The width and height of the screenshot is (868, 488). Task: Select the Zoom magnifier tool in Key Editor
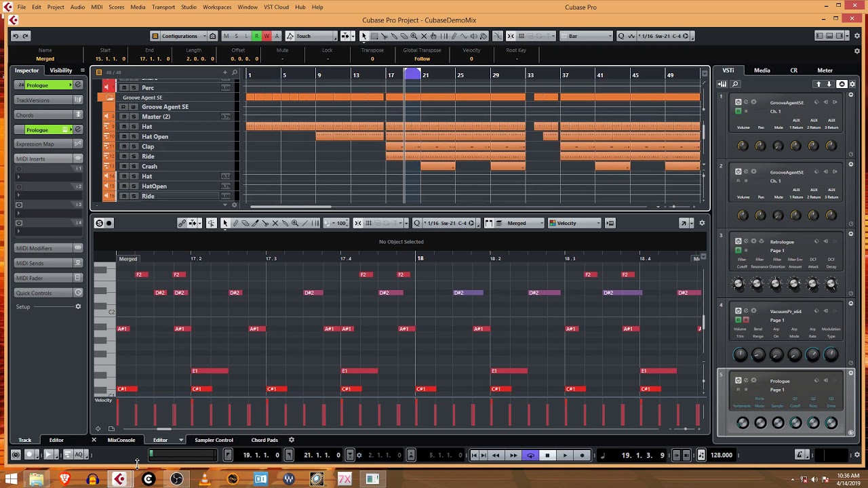tap(295, 223)
